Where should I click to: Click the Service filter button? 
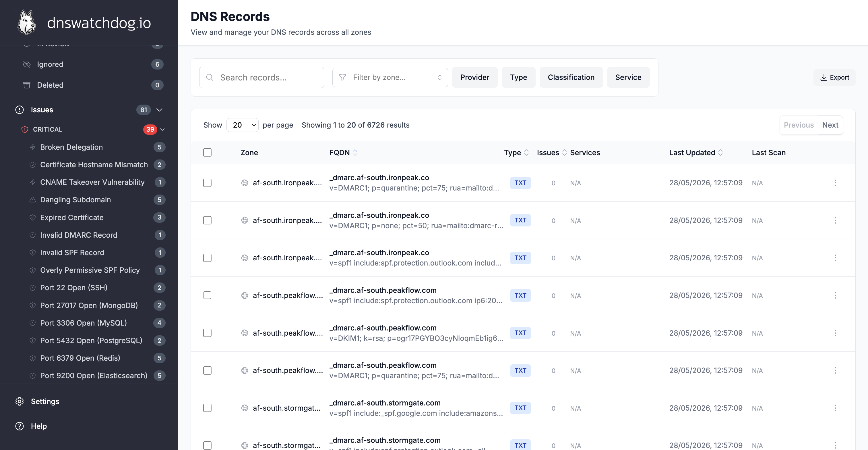click(628, 78)
